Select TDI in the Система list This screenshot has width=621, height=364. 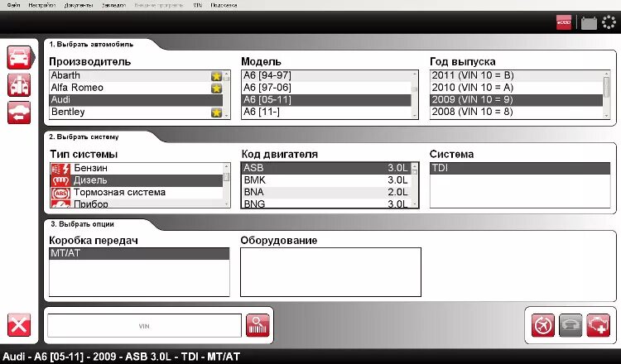pos(520,168)
